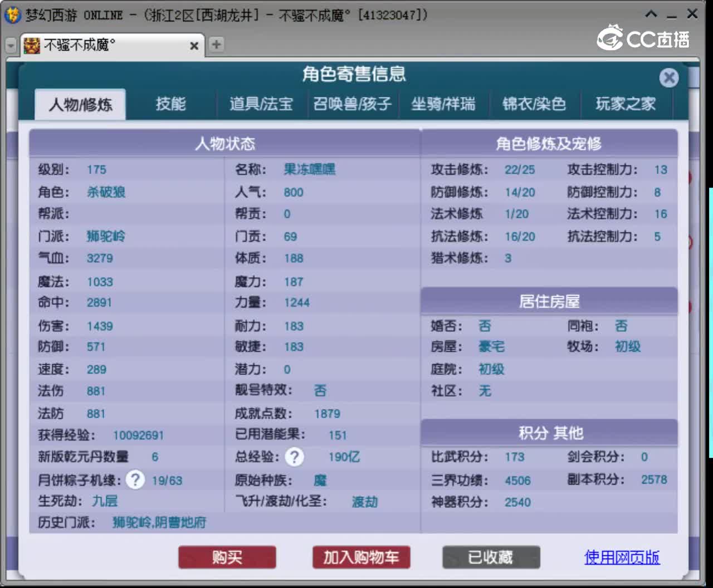Click the 总经验 value 190亿
This screenshot has height=588, width=713.
click(344, 457)
